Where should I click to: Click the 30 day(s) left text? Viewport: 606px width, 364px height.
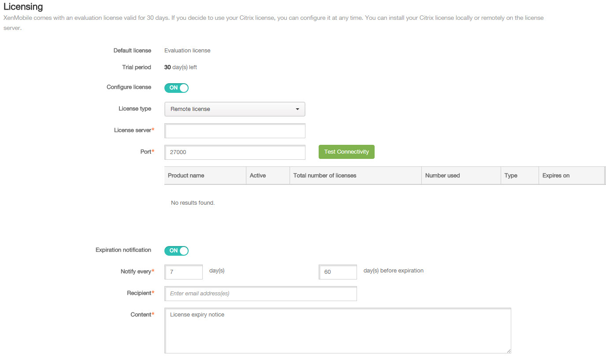[181, 67]
